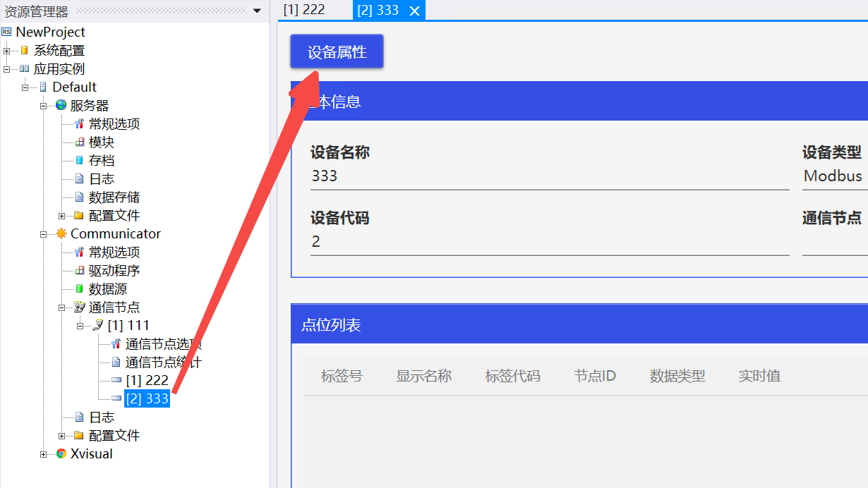Click the server 常规选项 icon
Screen dimensions: 868x488
point(80,123)
